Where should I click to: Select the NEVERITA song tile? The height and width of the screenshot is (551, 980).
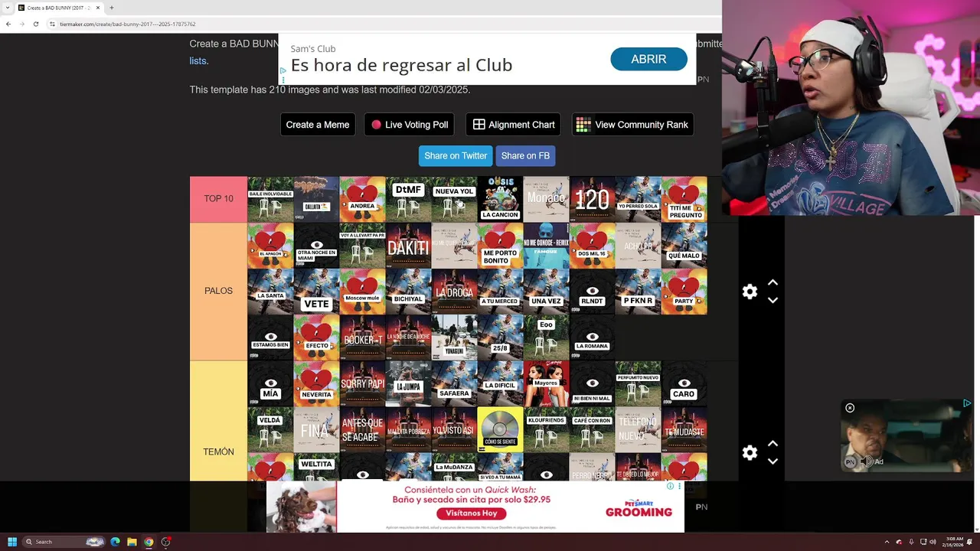[x=316, y=383]
